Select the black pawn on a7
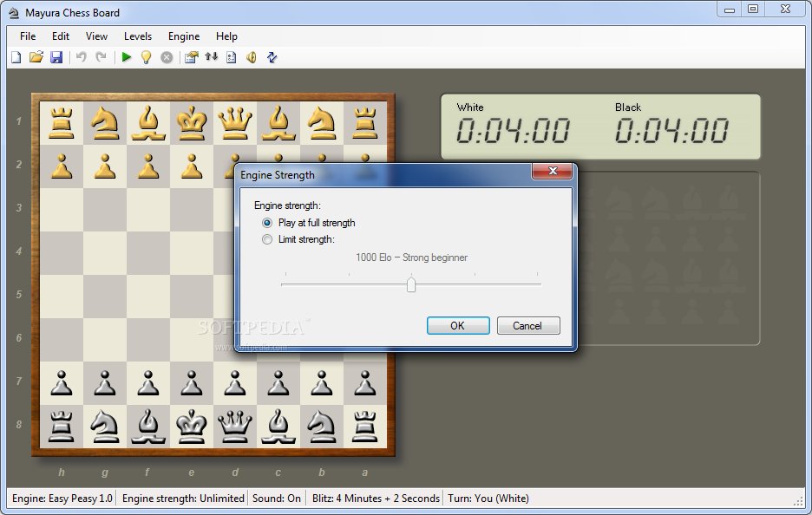This screenshot has width=812, height=515. click(364, 383)
